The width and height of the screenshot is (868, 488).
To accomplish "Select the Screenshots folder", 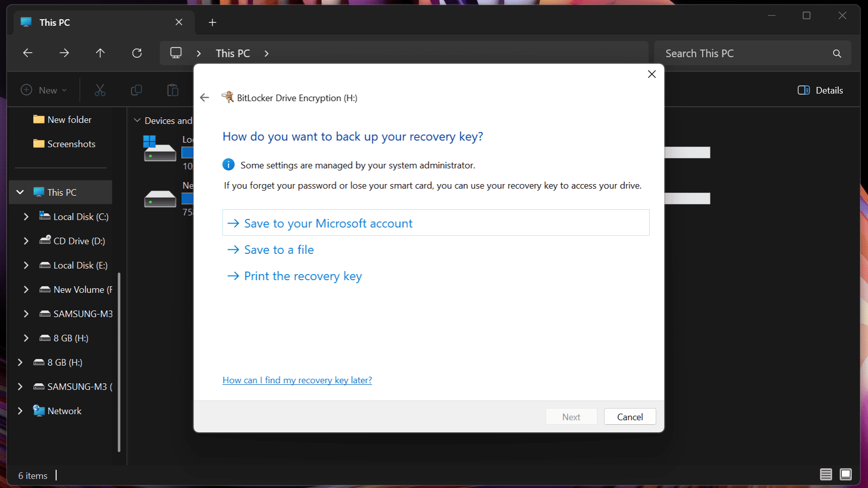I will click(71, 144).
